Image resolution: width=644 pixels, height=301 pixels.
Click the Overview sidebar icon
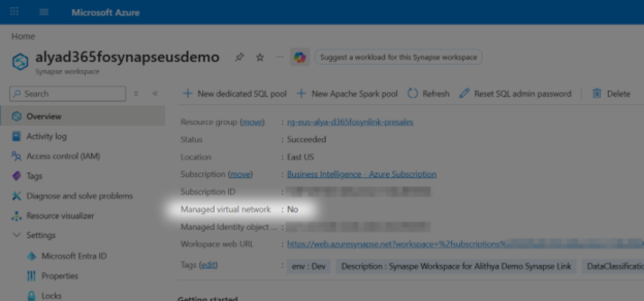point(16,116)
